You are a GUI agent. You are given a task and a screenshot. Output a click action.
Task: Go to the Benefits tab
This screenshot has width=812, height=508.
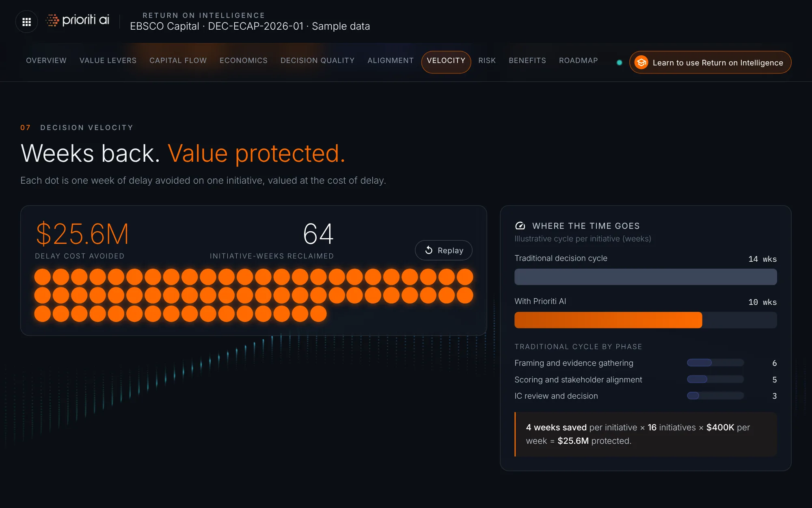pos(527,61)
